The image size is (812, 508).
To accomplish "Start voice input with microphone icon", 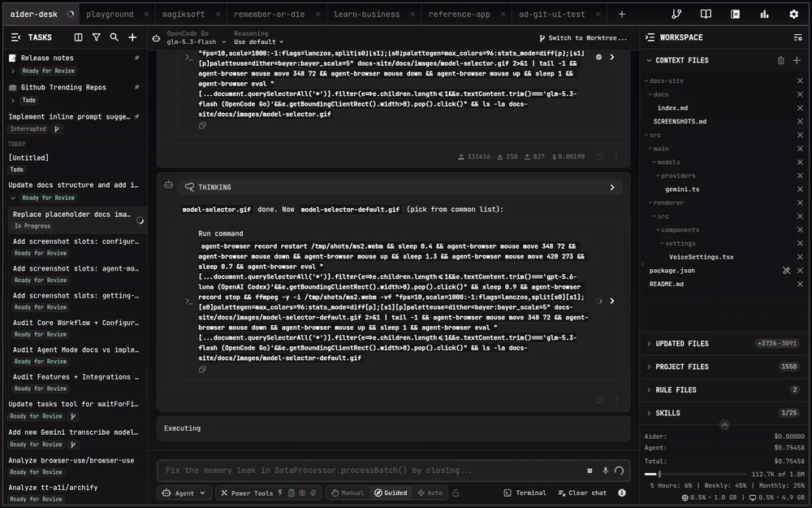I will pos(605,471).
